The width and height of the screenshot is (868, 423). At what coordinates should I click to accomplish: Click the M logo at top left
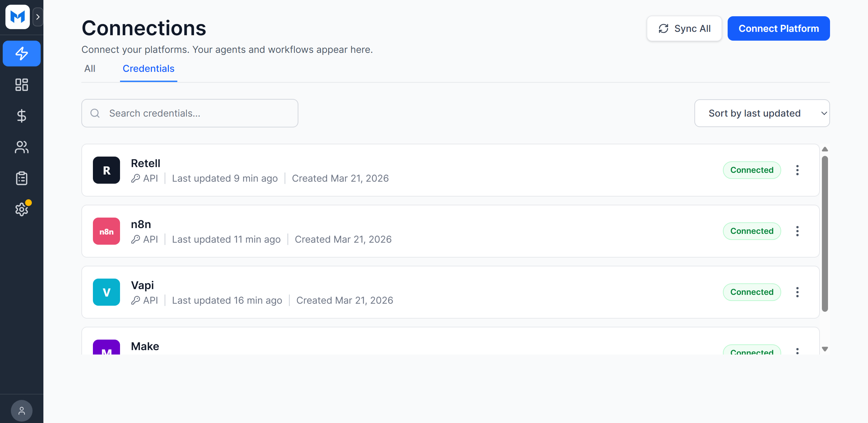[17, 17]
